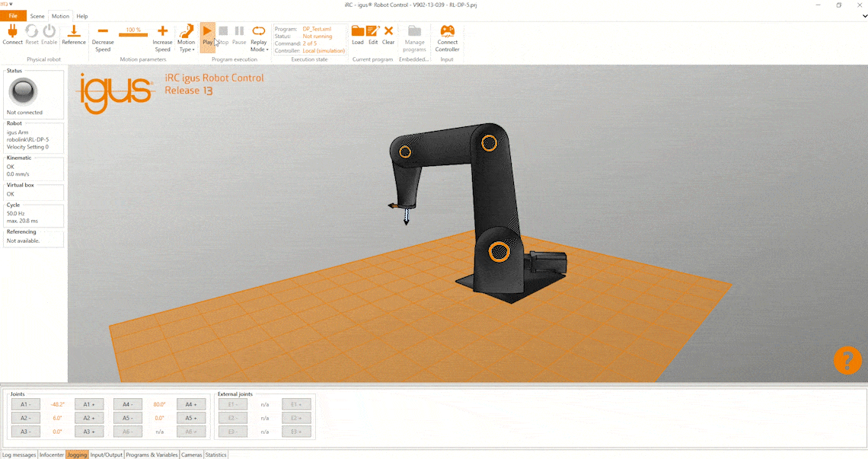Jog joint A2 positive

(88, 418)
